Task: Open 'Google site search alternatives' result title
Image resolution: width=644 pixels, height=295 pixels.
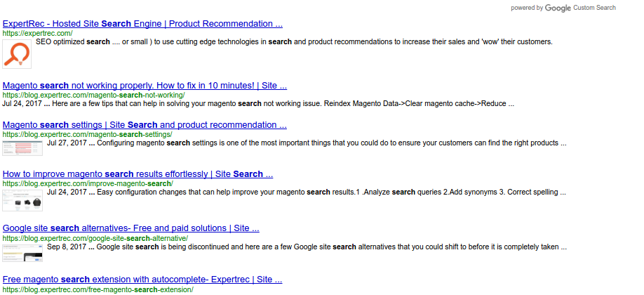Action: coord(131,228)
